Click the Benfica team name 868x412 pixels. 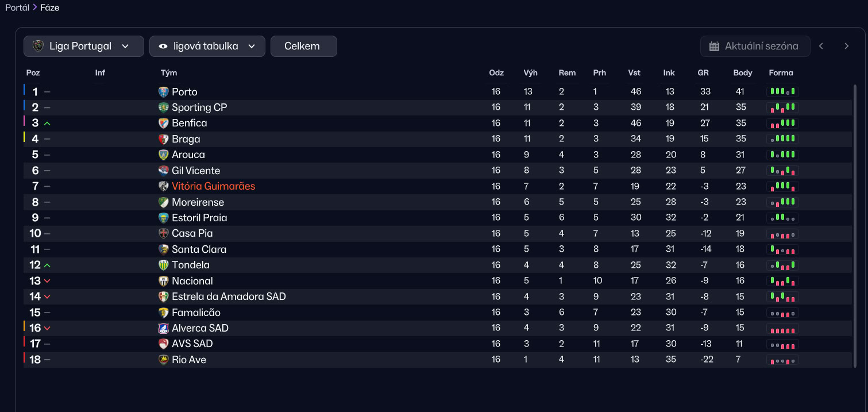(190, 123)
